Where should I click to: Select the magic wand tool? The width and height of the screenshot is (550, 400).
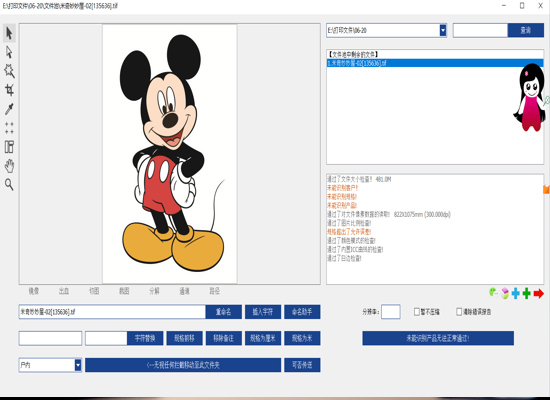[9, 71]
